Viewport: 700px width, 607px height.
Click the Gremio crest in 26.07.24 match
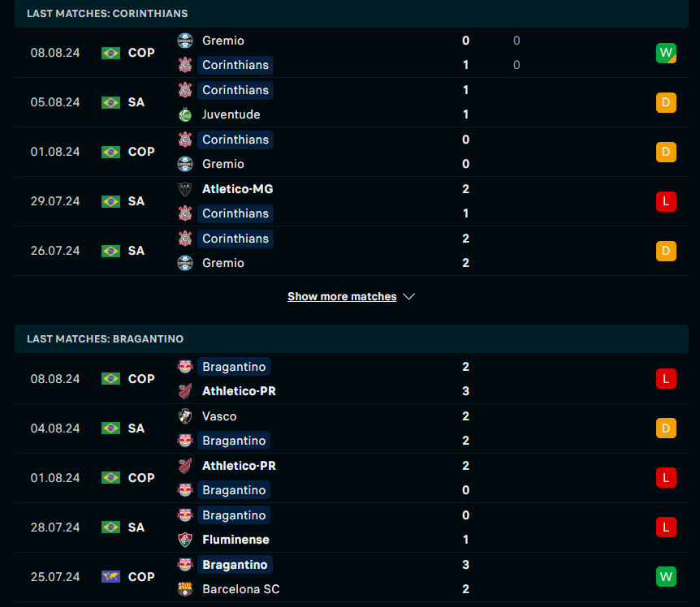tap(185, 263)
